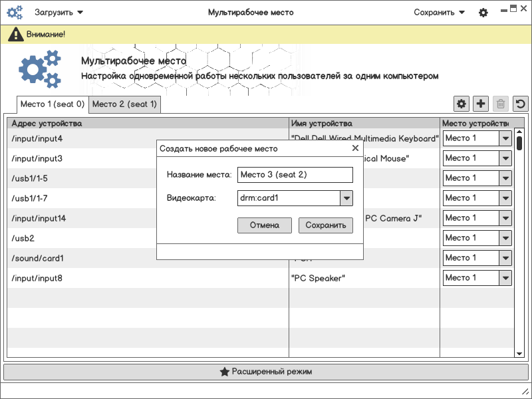Click the Название места input field
Viewport: 532px width, 399px height.
[295, 175]
